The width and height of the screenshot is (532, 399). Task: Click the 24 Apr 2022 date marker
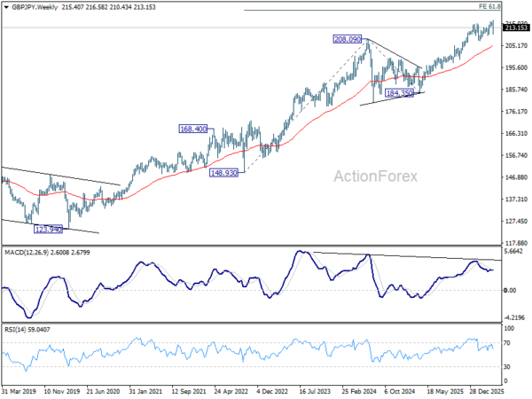(231, 391)
